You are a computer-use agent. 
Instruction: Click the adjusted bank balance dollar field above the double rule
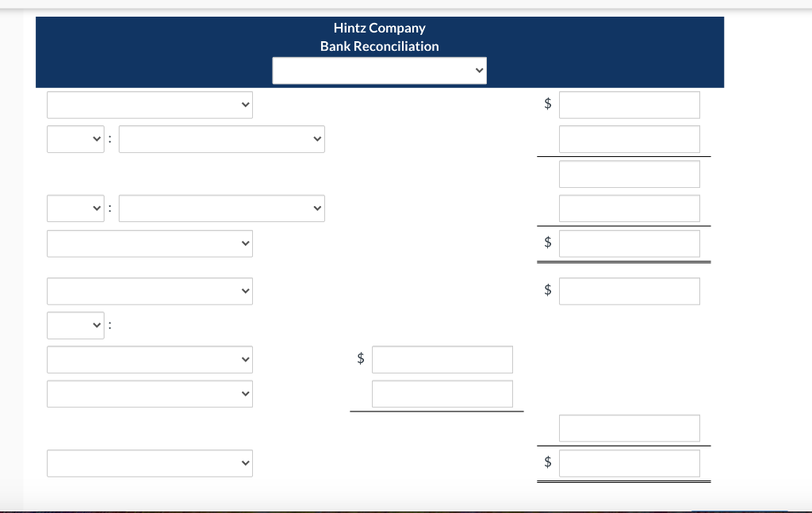[x=629, y=243]
